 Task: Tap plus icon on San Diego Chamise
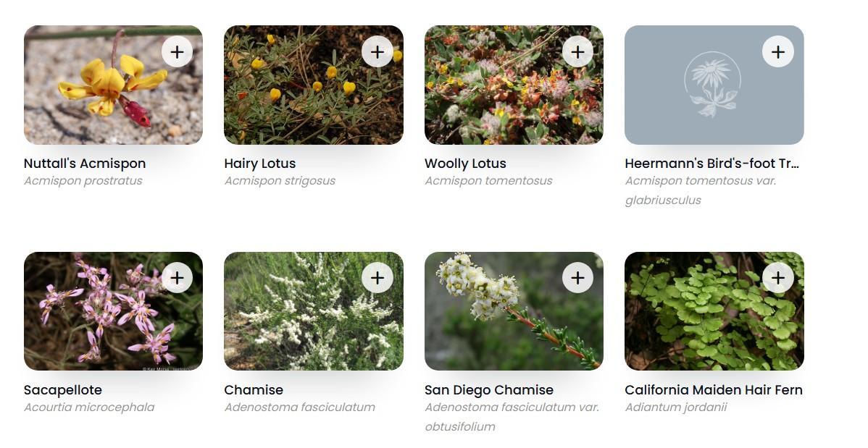(577, 278)
